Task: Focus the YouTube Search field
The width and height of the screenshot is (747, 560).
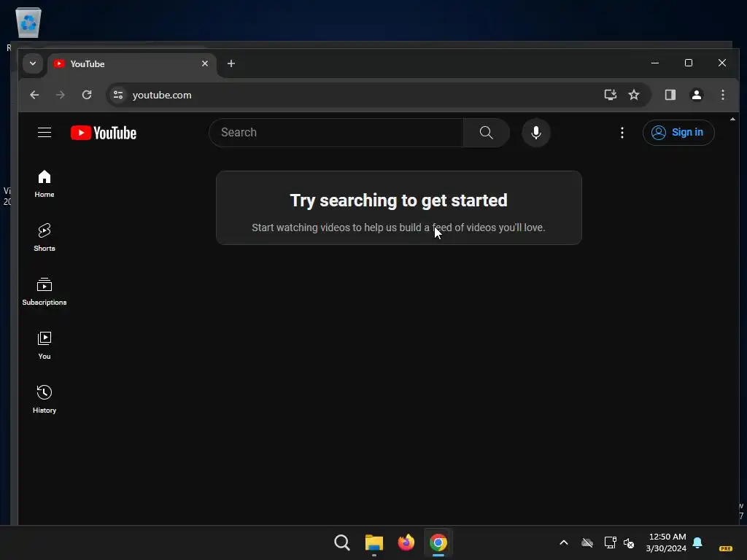Action: [x=336, y=133]
